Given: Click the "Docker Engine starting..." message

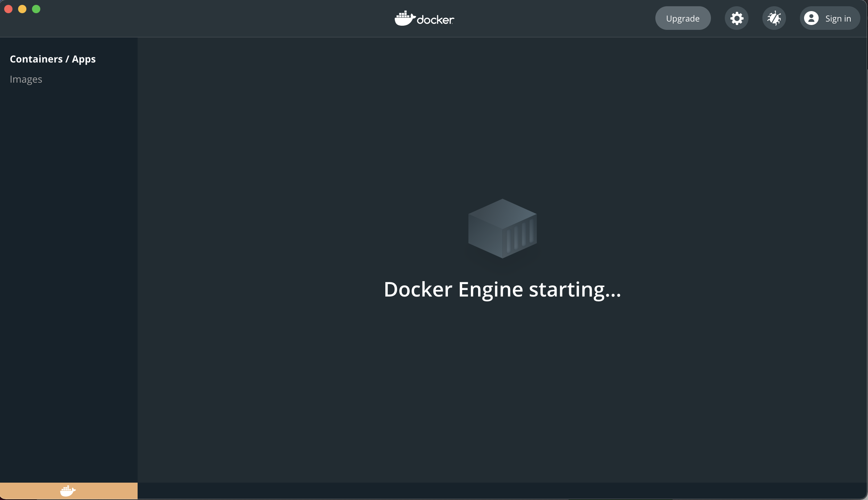Looking at the screenshot, I should coord(502,289).
